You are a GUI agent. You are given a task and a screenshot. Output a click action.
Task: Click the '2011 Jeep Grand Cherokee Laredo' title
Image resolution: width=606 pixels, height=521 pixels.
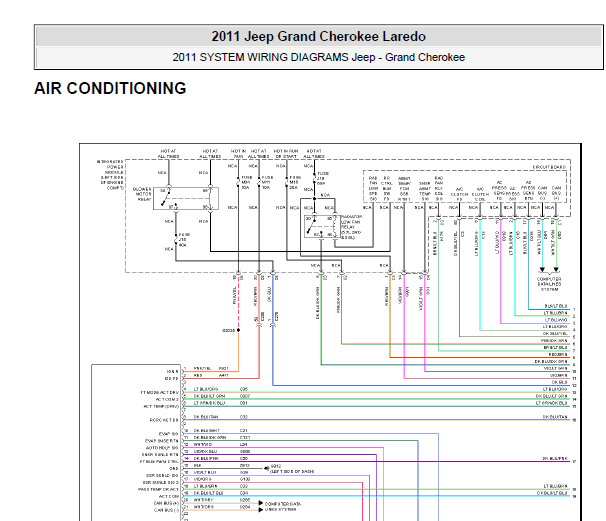coord(318,36)
